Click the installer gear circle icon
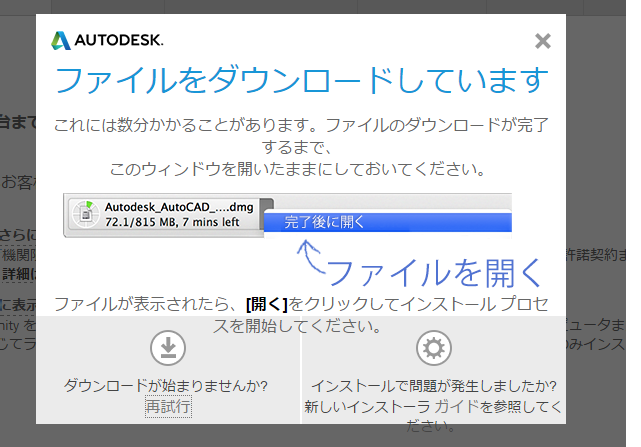This screenshot has width=641, height=447. (x=434, y=348)
